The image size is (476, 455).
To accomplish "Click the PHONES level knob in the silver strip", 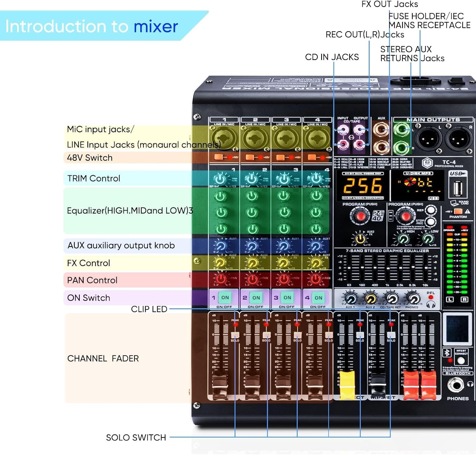I will 413,299.
